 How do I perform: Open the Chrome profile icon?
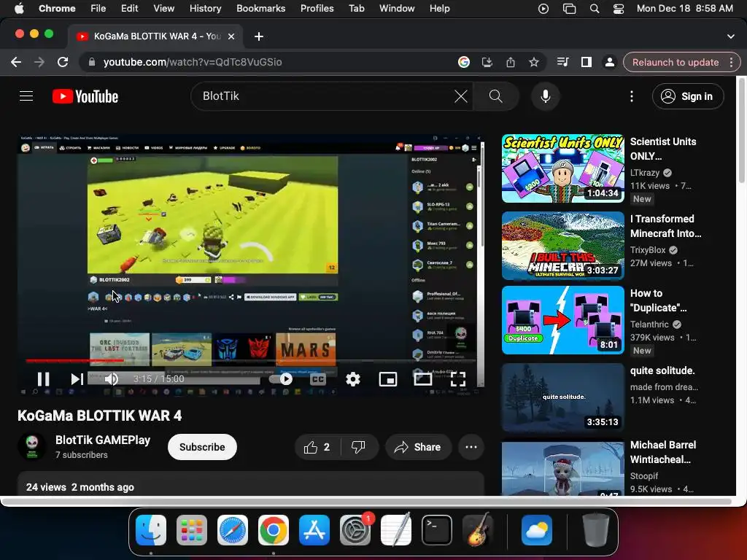click(x=609, y=62)
